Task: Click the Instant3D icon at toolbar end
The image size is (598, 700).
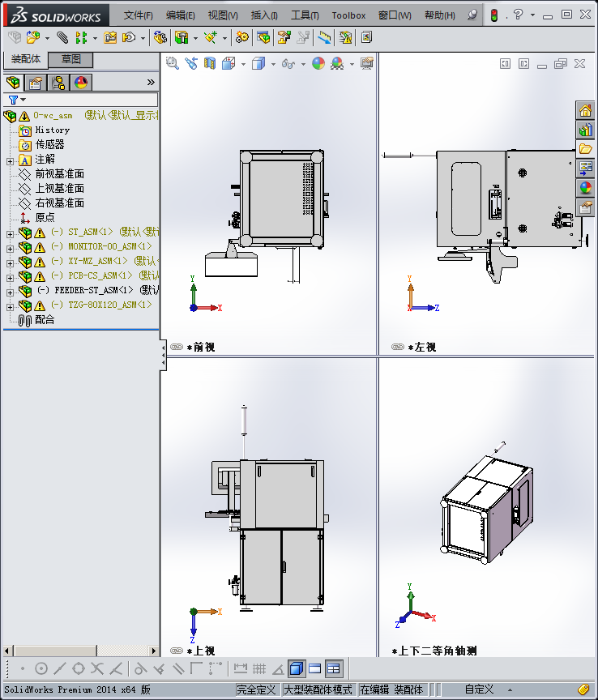Action: [366, 37]
